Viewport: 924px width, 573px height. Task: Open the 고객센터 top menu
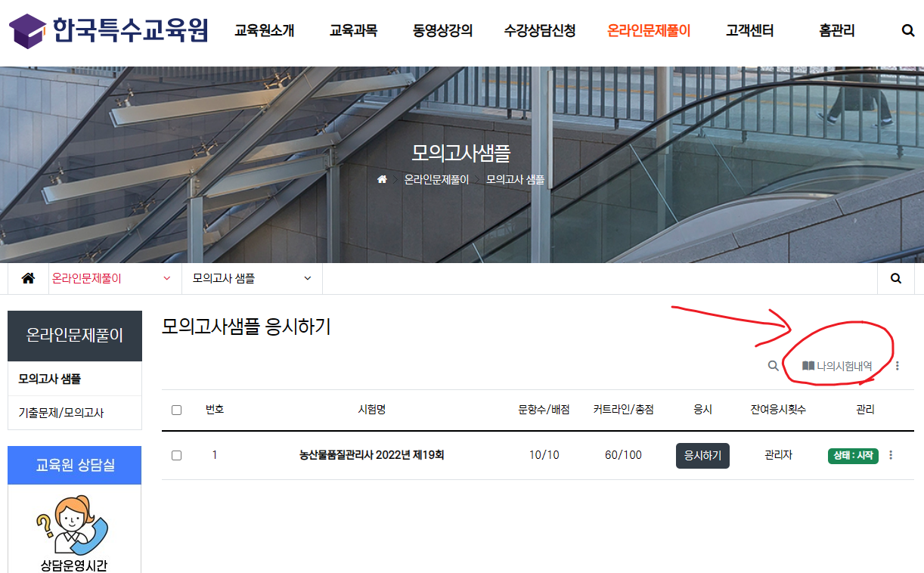point(749,31)
